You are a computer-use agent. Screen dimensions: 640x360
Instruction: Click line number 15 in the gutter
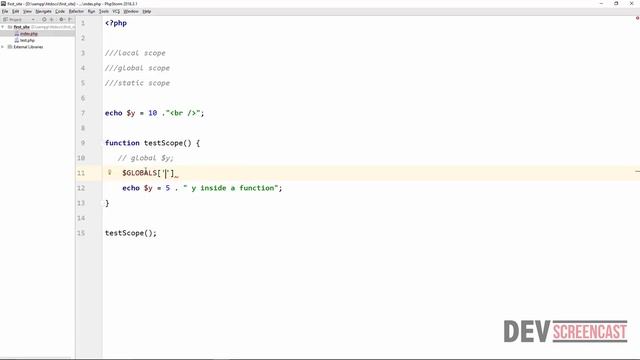tap(81, 233)
